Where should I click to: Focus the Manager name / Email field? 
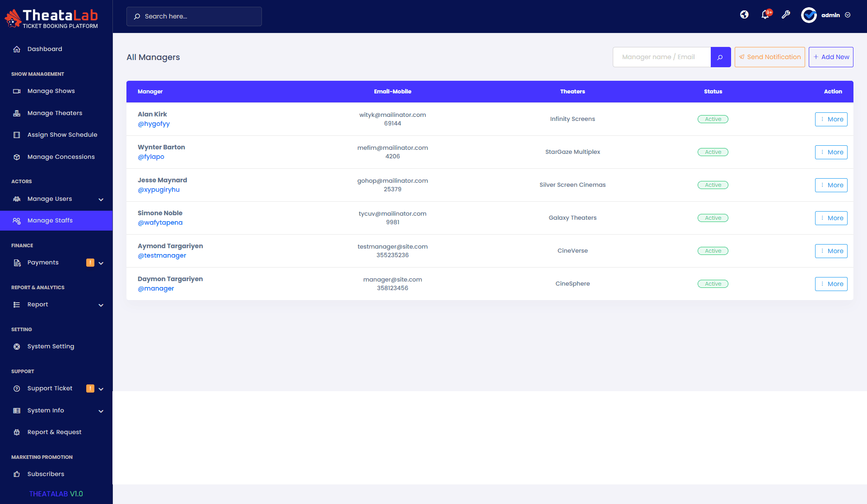coord(662,57)
